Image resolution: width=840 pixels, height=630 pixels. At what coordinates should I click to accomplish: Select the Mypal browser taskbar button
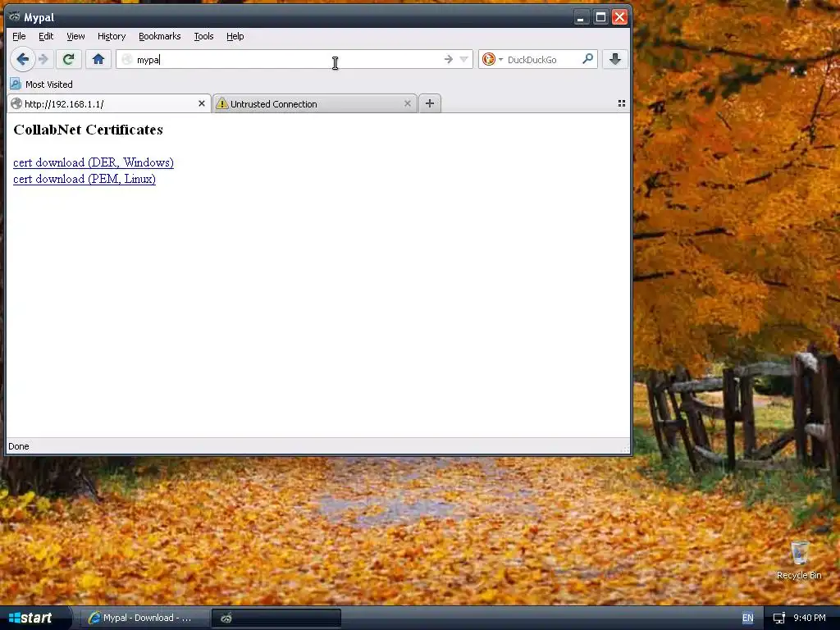click(x=276, y=618)
